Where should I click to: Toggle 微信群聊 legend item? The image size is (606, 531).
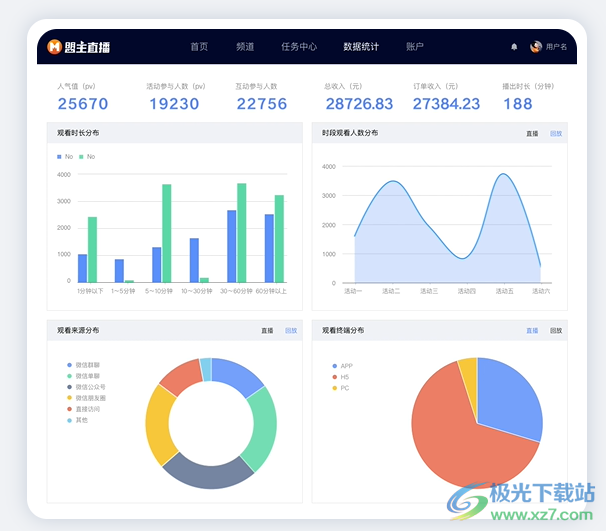pyautogui.click(x=83, y=365)
